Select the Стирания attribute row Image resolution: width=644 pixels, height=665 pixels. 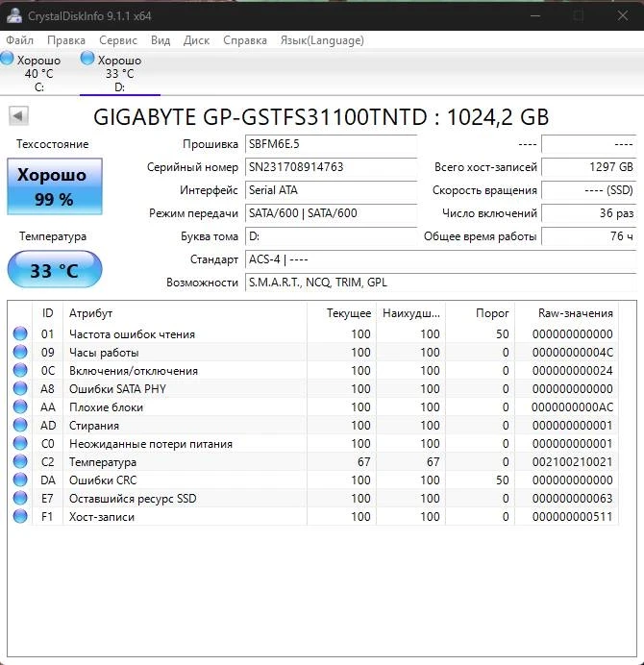(313, 425)
